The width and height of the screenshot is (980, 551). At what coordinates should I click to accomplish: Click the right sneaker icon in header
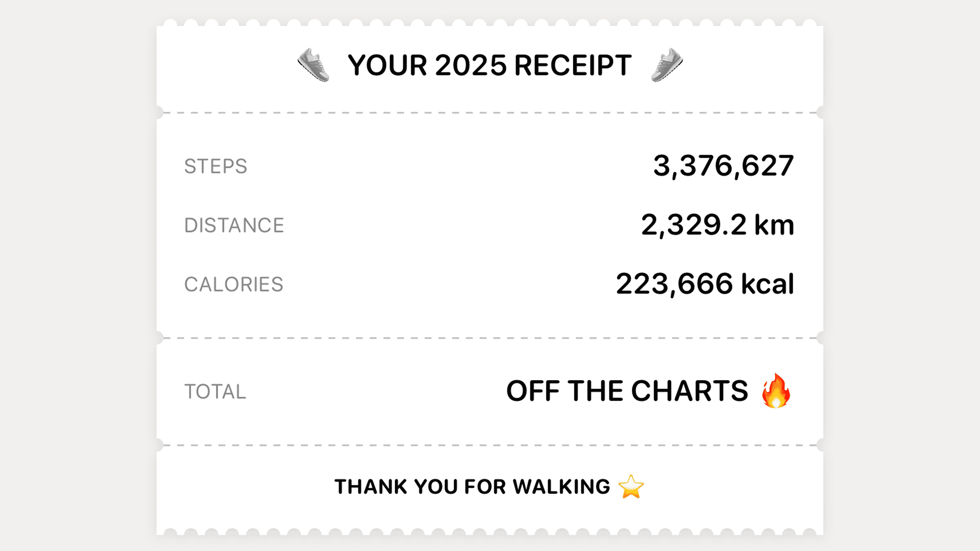[667, 65]
